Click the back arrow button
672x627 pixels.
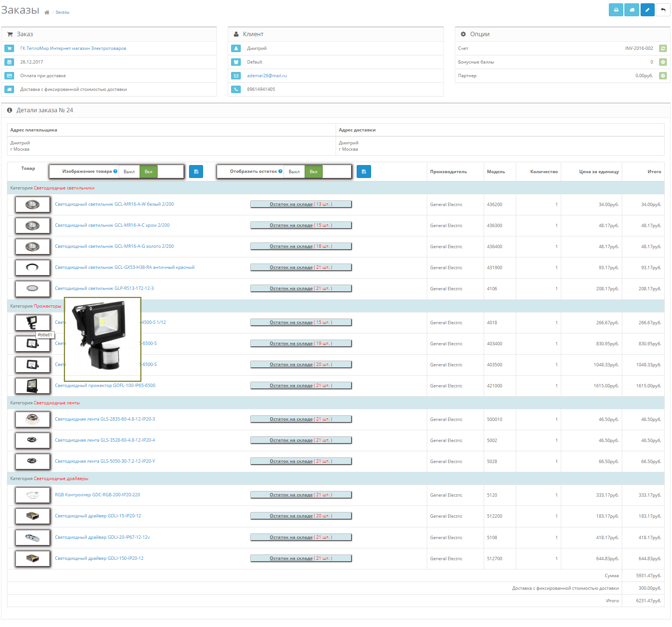tap(663, 10)
